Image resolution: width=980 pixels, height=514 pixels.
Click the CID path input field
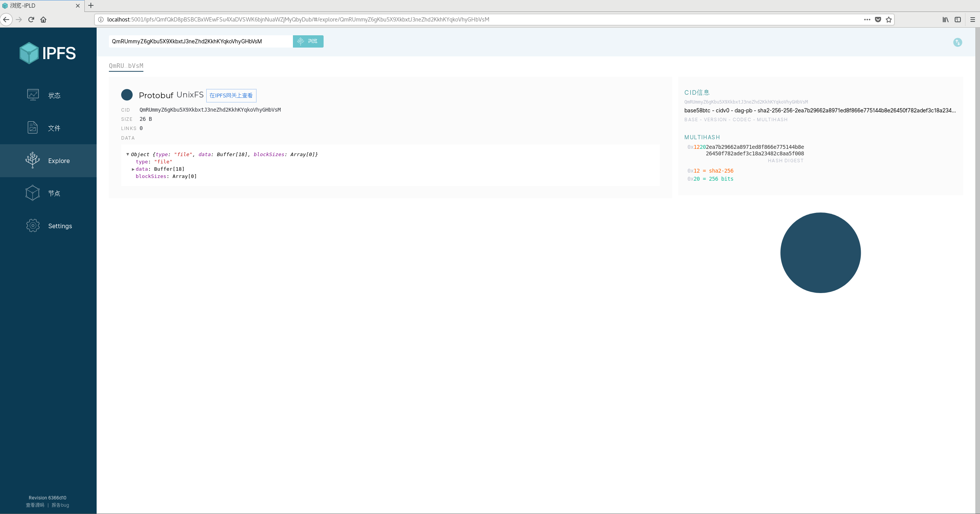click(x=200, y=41)
